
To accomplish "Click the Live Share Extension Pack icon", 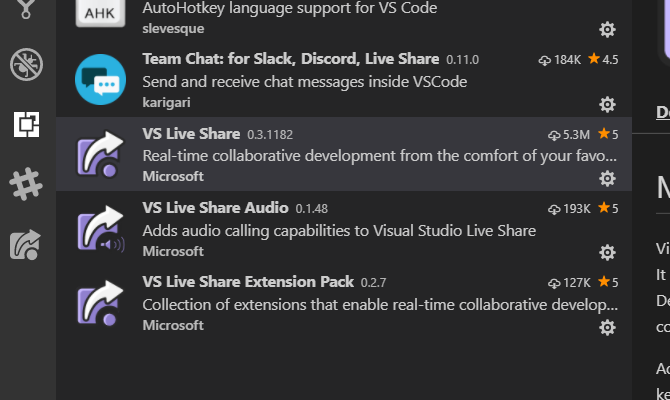I will tap(100, 303).
